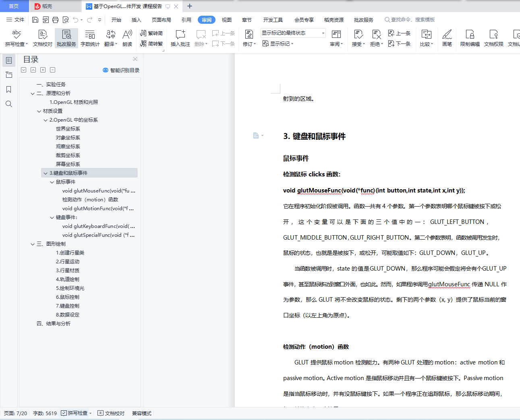Open the 显示标记 dropdown
520x420 pixels.
[x=278, y=43]
